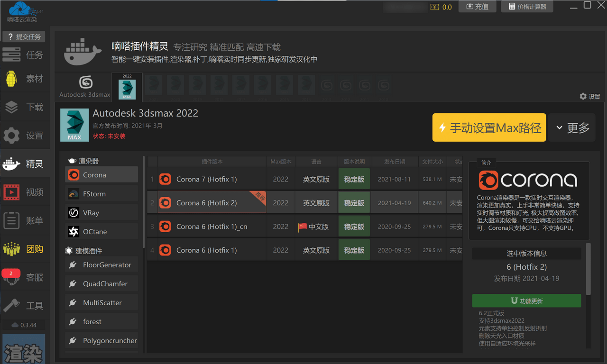Expand the 更多 (More) dropdown
607x364 pixels.
[572, 127]
